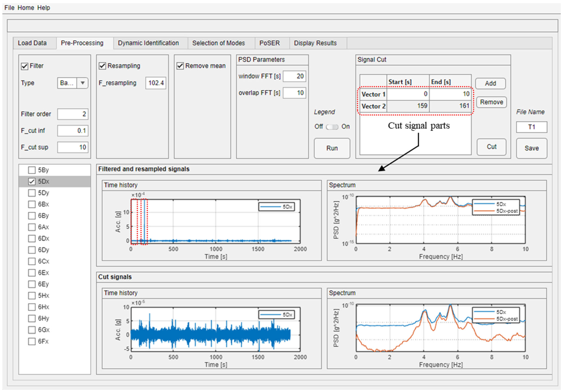The height and width of the screenshot is (392, 562).
Task: Check the 5By channel box
Action: pos(32,170)
